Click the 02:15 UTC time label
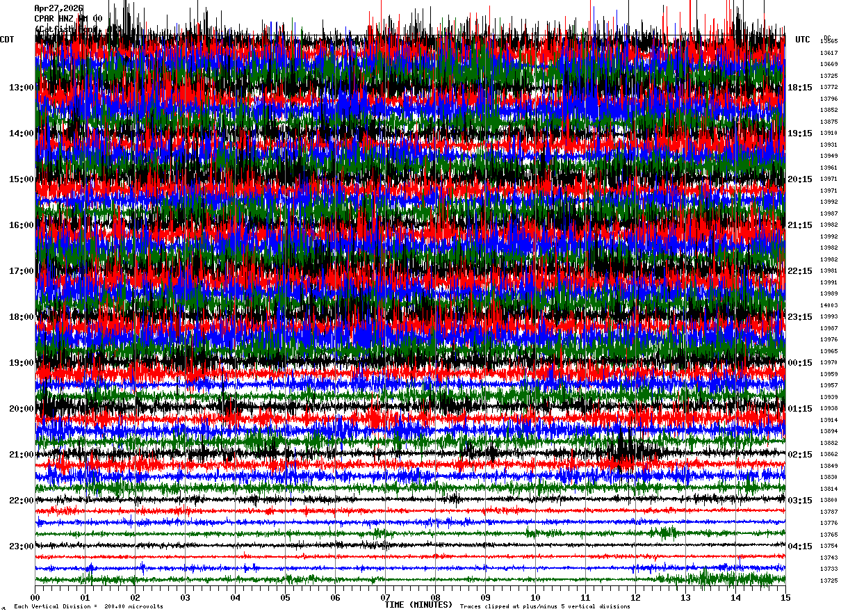841x616 pixels. [x=800, y=455]
